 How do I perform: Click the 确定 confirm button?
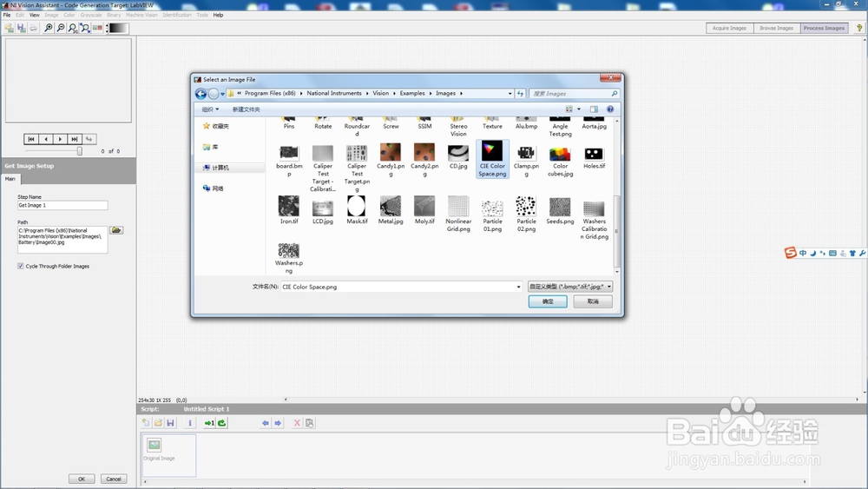548,301
